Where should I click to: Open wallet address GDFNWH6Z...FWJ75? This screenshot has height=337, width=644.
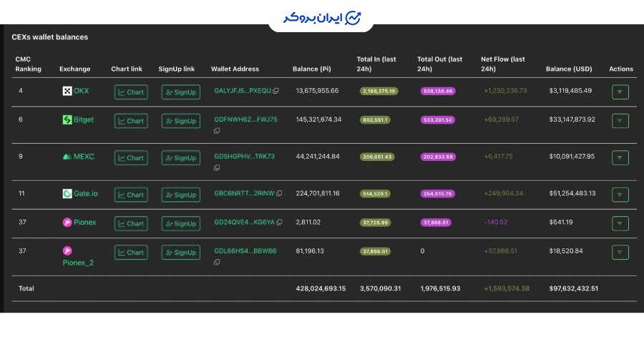[245, 119]
